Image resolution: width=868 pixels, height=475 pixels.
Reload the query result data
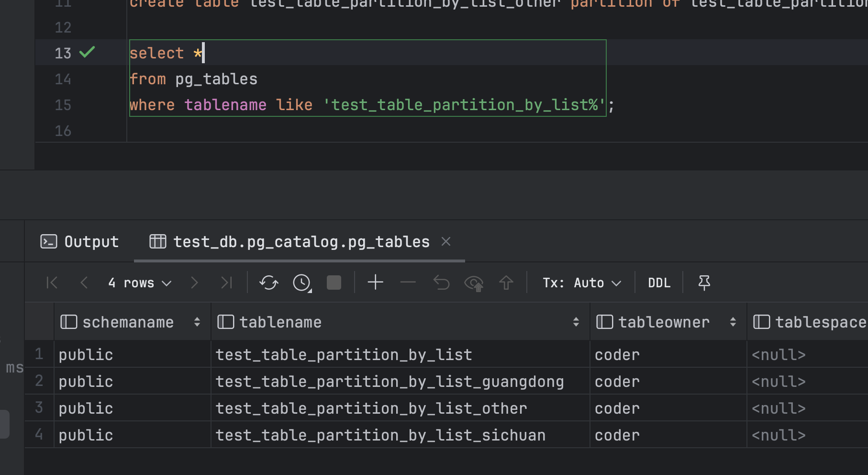click(269, 283)
